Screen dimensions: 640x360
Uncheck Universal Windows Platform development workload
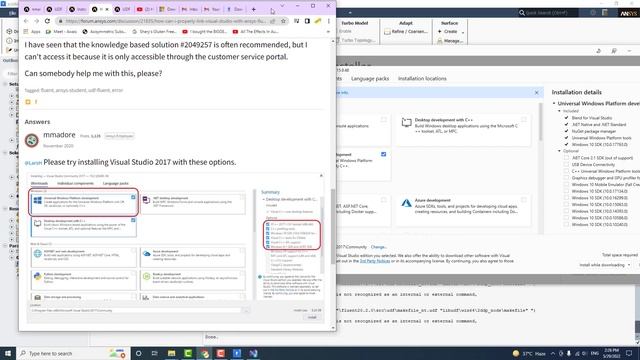coord(383,154)
